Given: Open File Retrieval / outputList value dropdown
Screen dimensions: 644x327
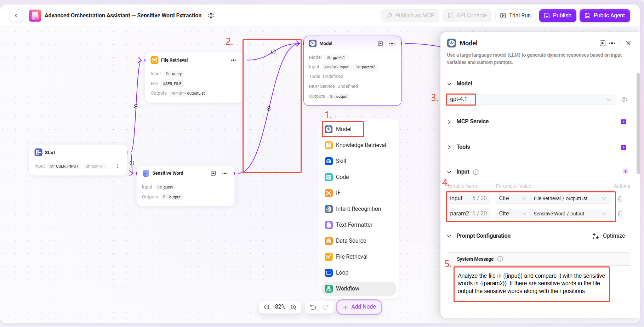Looking at the screenshot, I should tap(570, 198).
